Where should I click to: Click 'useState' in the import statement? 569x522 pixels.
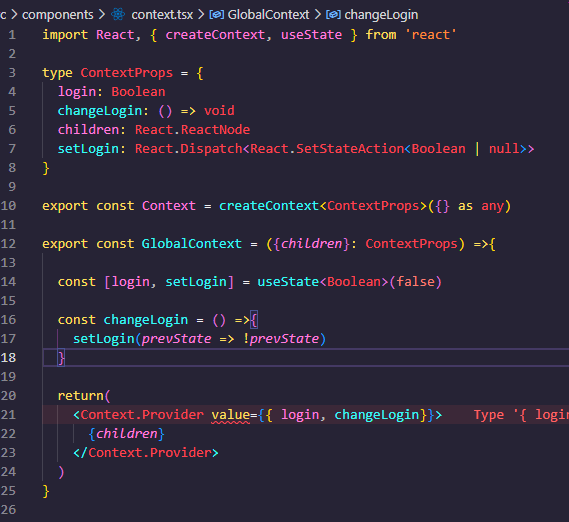click(x=311, y=35)
